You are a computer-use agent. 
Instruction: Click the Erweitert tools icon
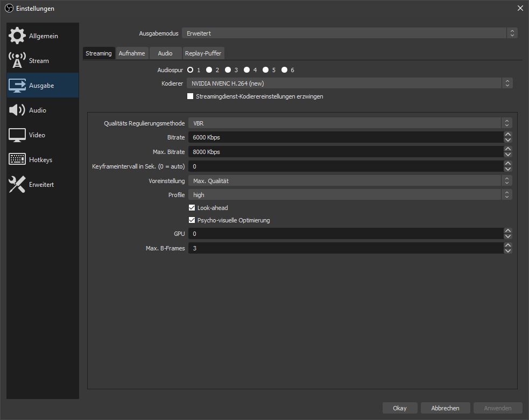pos(17,184)
